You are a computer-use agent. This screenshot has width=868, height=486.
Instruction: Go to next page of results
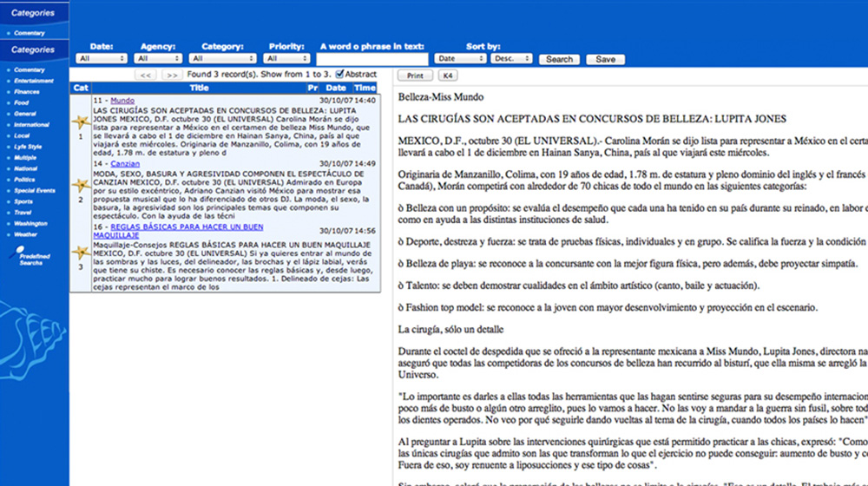point(173,76)
